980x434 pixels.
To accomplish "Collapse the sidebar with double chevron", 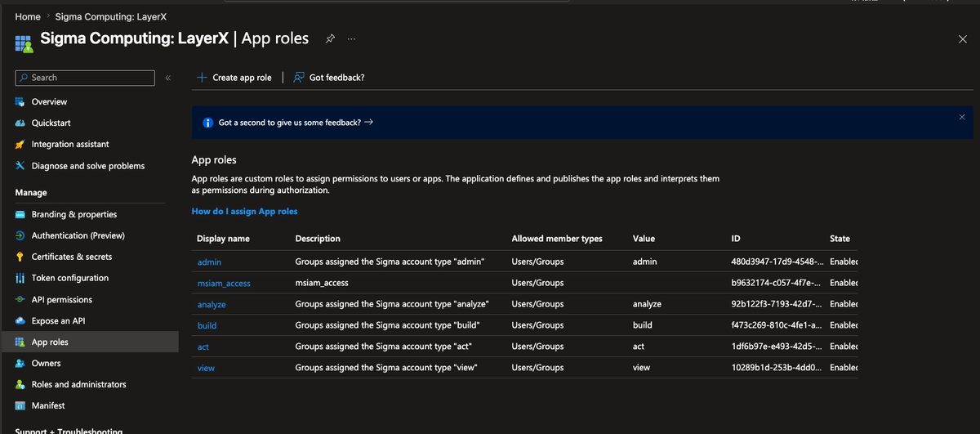I will (167, 78).
